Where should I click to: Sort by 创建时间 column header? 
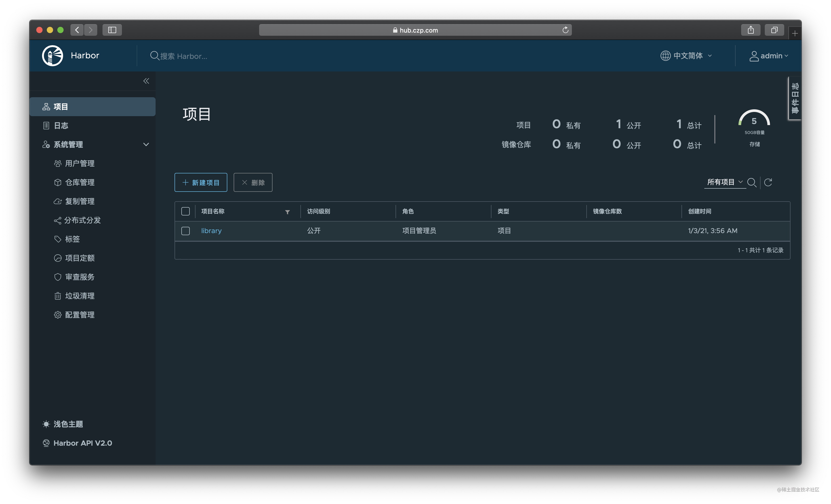[700, 211]
